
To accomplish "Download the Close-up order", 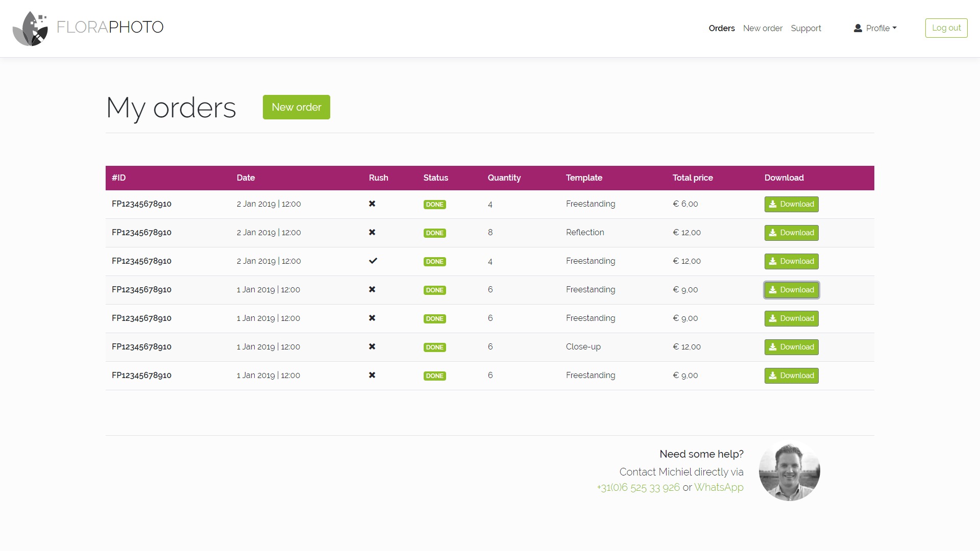I will click(x=791, y=347).
